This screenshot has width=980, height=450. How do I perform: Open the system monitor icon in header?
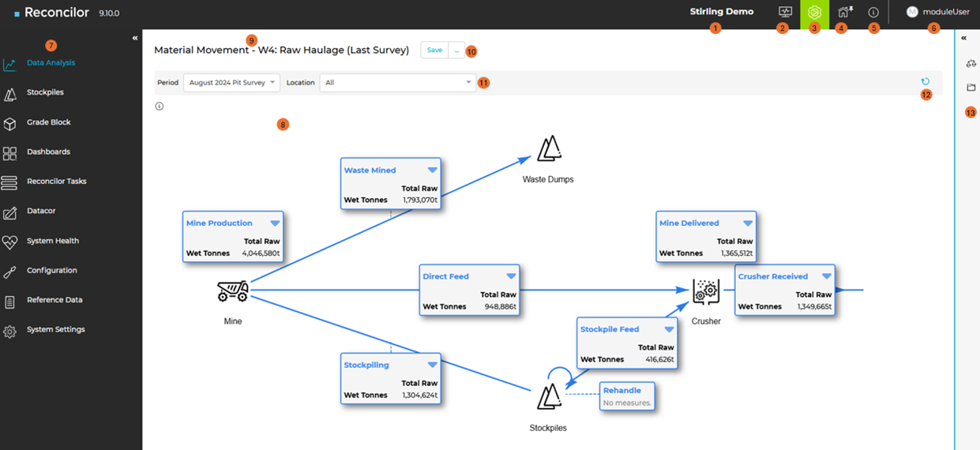[785, 12]
